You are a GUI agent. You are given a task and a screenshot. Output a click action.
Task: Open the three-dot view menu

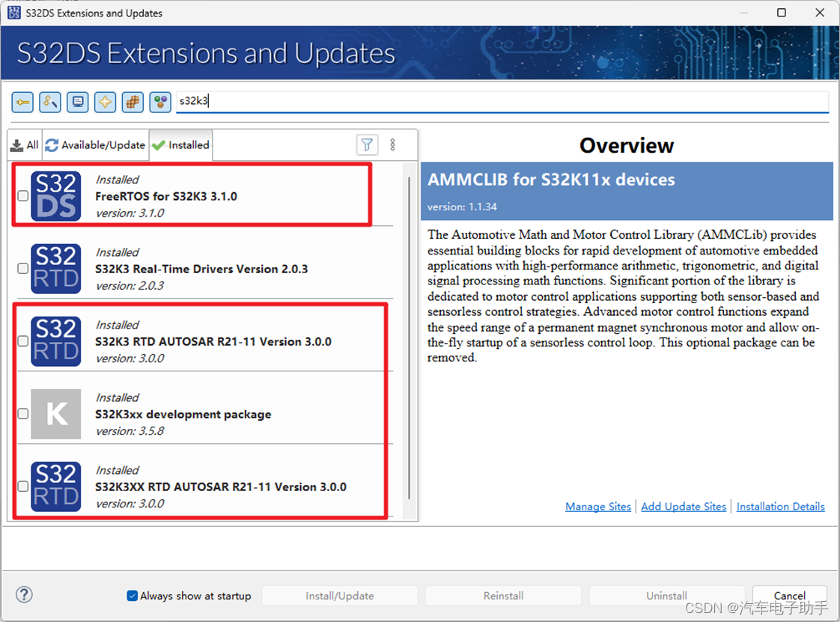click(x=393, y=144)
